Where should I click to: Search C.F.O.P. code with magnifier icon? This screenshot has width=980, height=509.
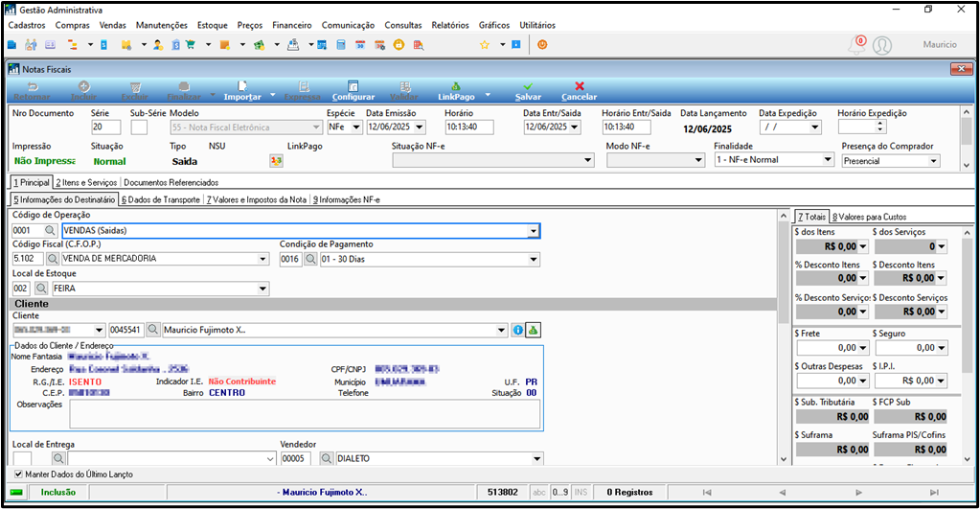pyautogui.click(x=53, y=258)
